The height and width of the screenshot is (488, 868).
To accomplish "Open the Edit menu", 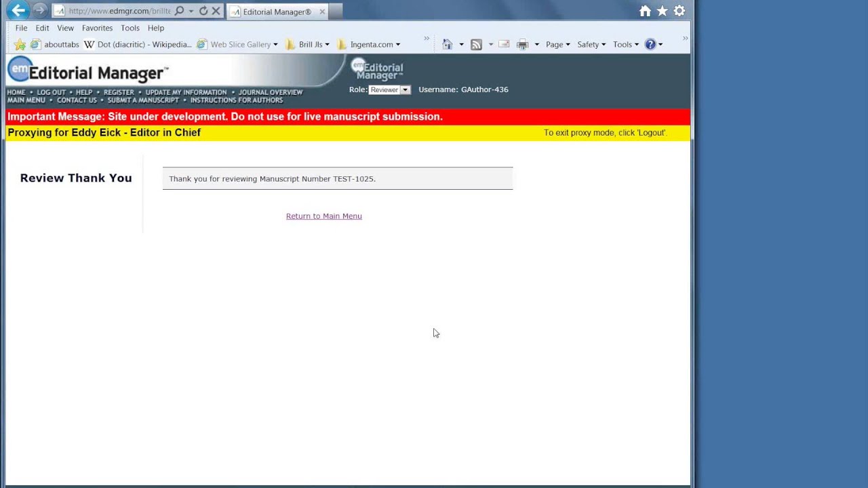I will click(x=42, y=28).
